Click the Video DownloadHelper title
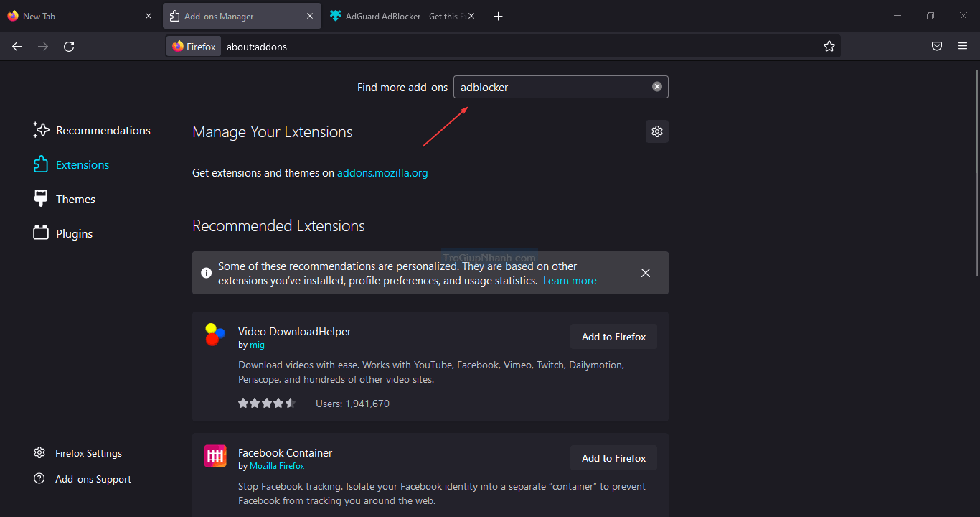This screenshot has width=980, height=517. [x=294, y=332]
